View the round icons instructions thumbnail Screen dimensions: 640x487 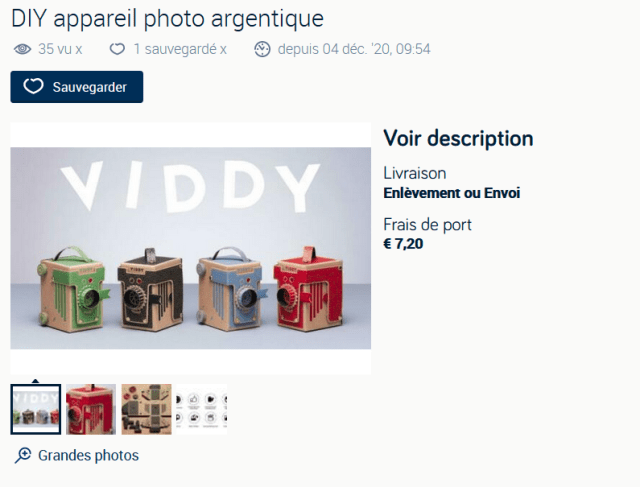(x=202, y=409)
